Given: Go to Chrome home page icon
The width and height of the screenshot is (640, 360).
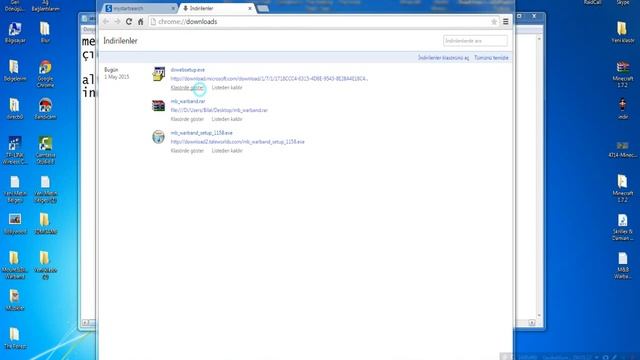Looking at the screenshot, I should [x=140, y=22].
